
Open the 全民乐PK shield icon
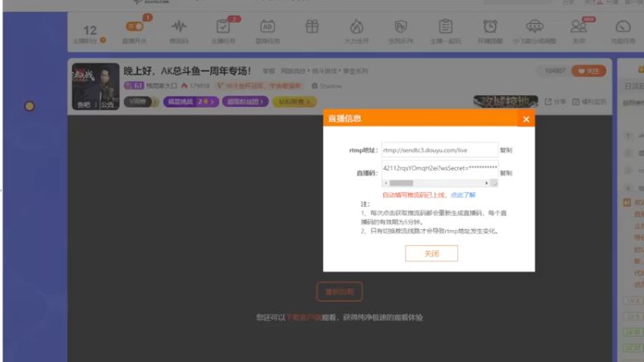coord(401,27)
